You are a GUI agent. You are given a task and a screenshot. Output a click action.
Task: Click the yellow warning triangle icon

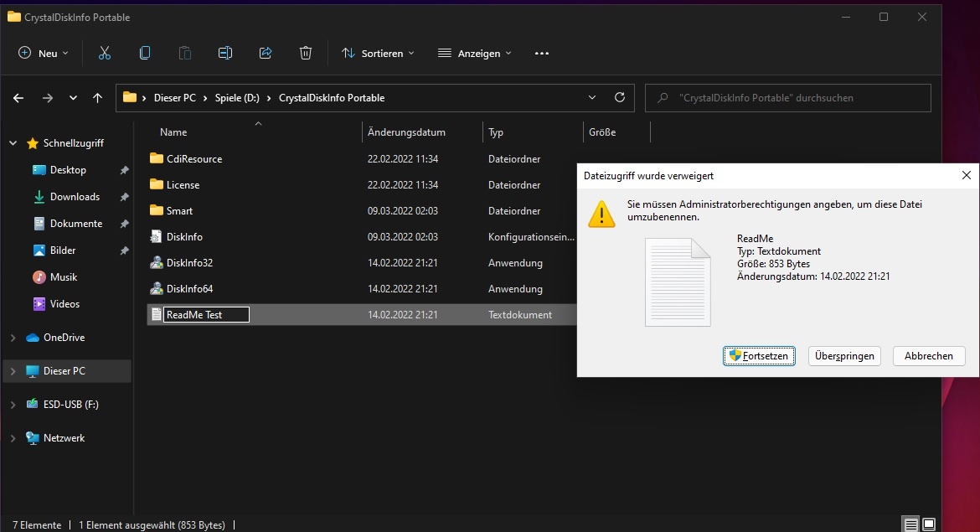click(x=602, y=214)
